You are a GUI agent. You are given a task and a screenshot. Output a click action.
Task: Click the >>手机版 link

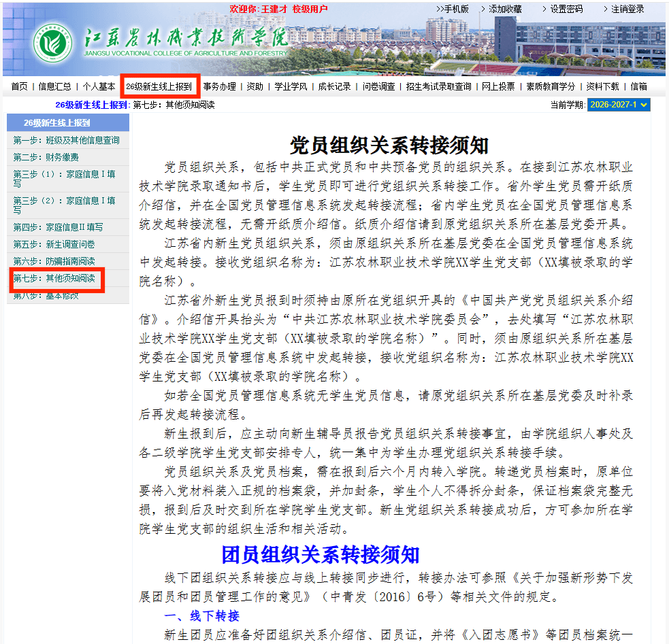[453, 9]
